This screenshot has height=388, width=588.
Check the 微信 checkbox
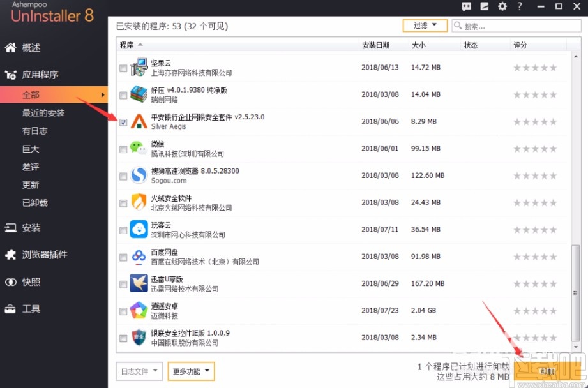[x=123, y=149]
